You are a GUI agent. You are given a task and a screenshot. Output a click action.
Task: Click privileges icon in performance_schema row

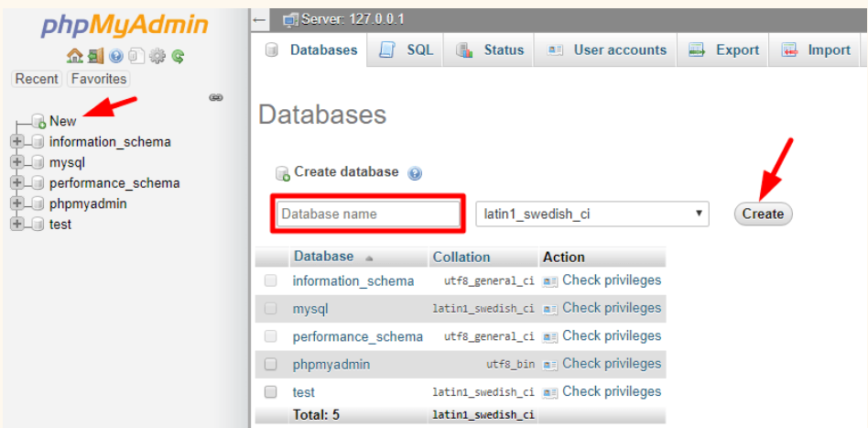pyautogui.click(x=549, y=336)
